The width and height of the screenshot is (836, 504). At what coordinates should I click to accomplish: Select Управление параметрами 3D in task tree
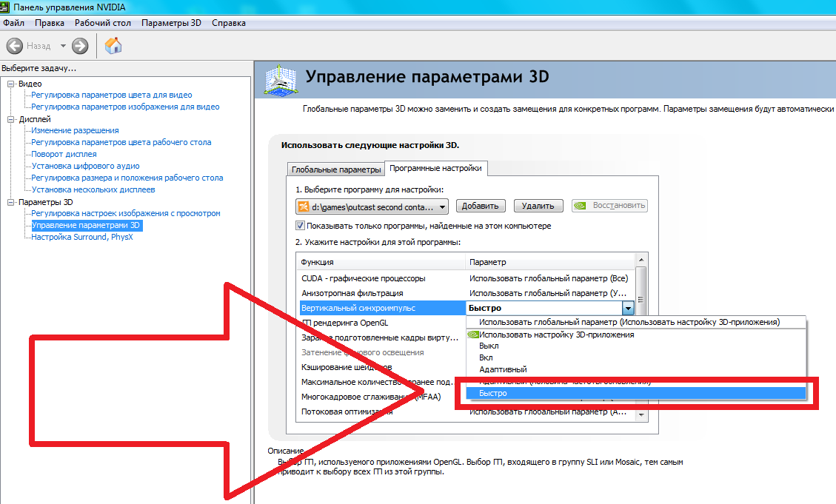(x=87, y=226)
